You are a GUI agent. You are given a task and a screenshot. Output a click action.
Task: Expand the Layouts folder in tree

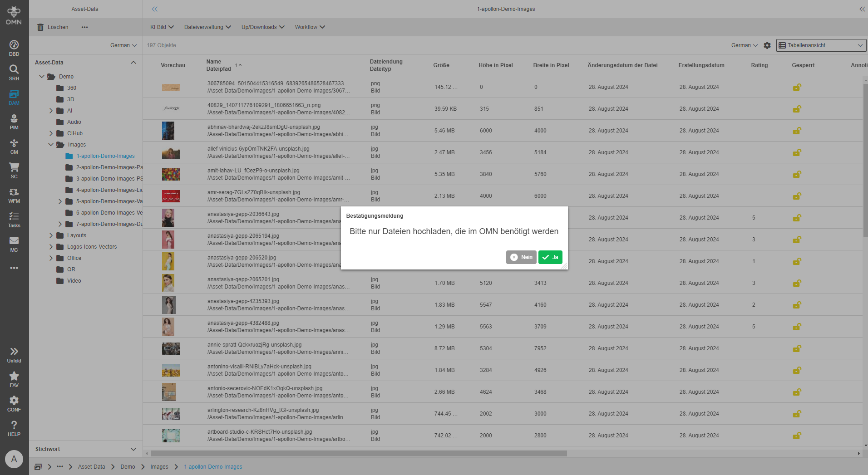51,235
